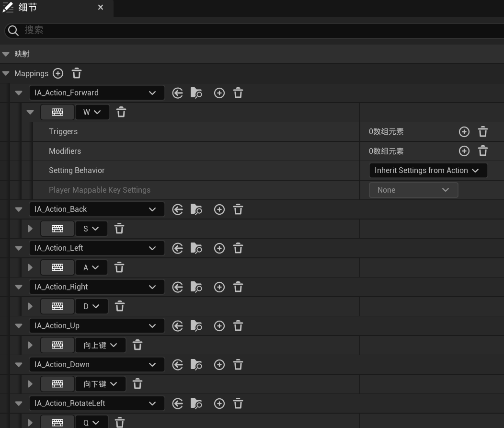Viewport: 504px width, 428px height.
Task: Collapse the 映射 category section
Action: click(6, 54)
